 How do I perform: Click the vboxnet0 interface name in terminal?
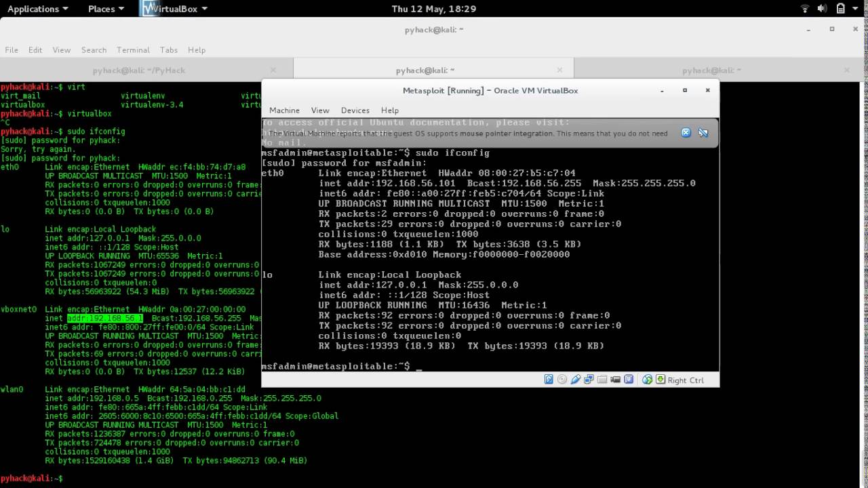(x=18, y=309)
